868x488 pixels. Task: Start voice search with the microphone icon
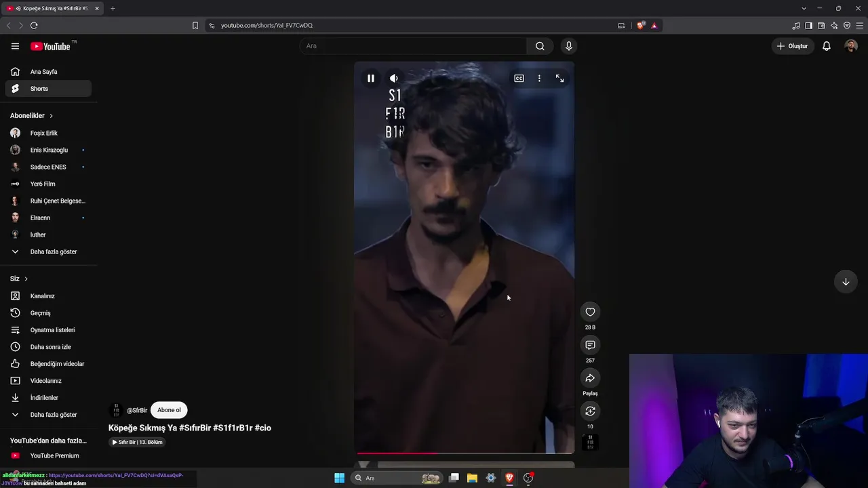click(x=569, y=46)
